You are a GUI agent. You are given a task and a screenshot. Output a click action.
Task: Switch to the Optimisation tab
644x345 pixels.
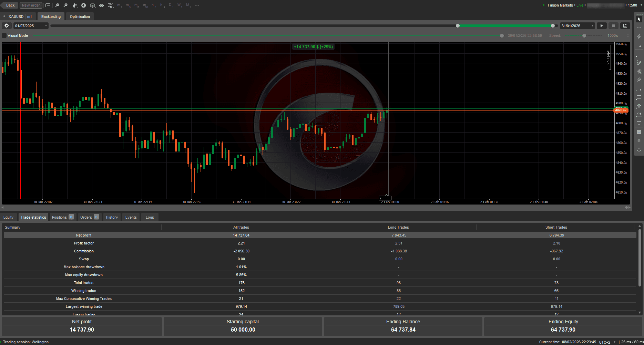(x=80, y=16)
